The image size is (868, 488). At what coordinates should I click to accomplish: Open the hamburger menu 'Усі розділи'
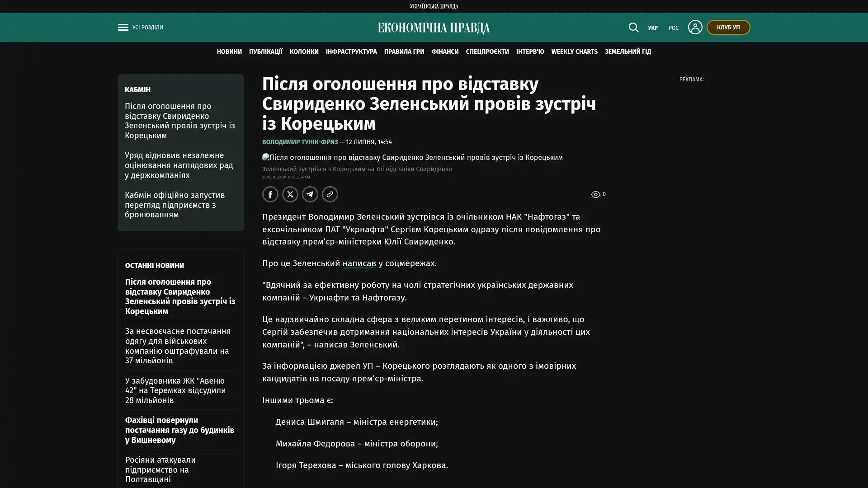[x=140, y=28]
